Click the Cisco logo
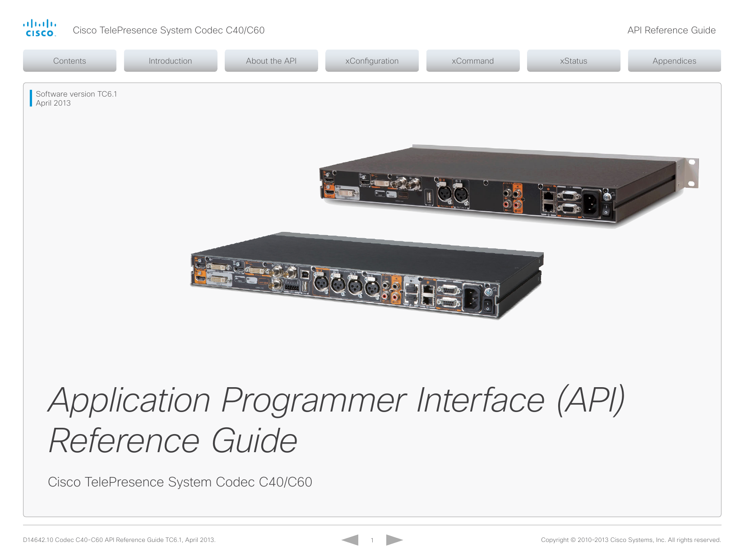The width and height of the screenshot is (745, 560). (40, 28)
